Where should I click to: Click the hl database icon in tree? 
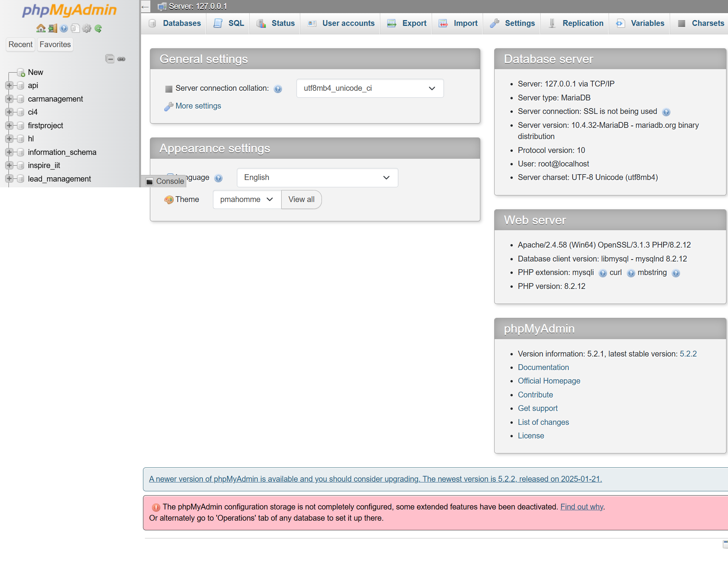[20, 139]
